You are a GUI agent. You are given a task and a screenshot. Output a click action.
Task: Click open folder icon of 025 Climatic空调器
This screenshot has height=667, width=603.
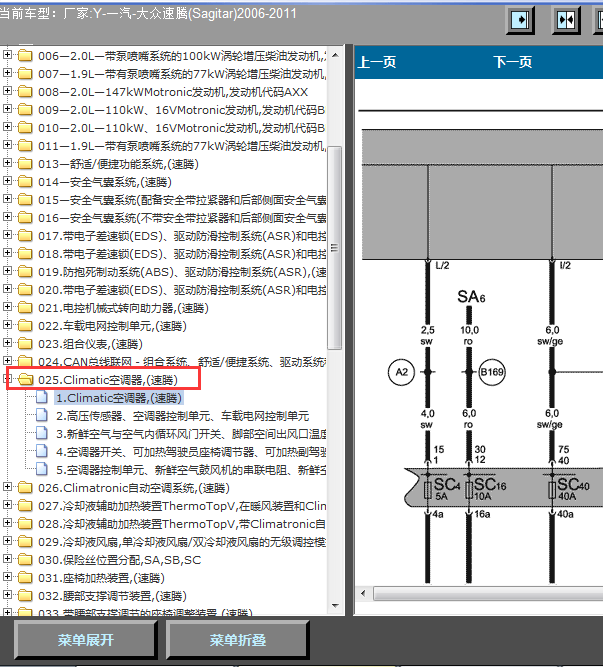coord(26,379)
